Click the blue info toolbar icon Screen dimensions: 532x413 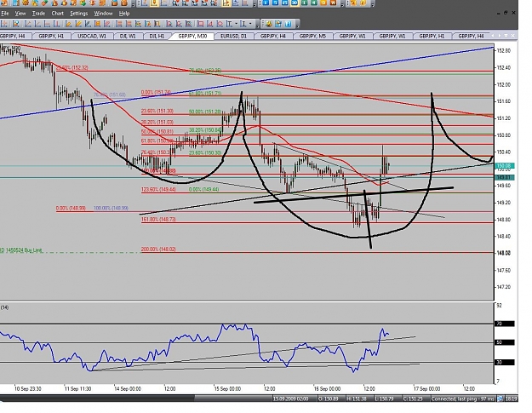[288, 24]
